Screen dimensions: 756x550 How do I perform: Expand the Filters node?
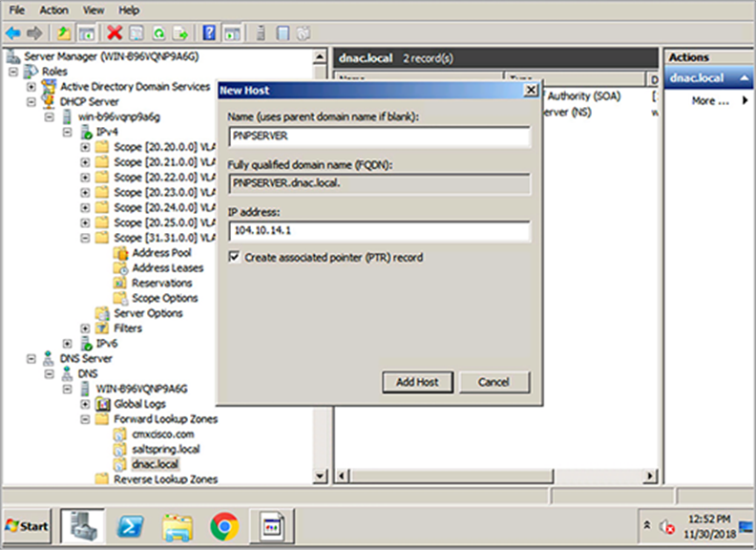click(85, 328)
